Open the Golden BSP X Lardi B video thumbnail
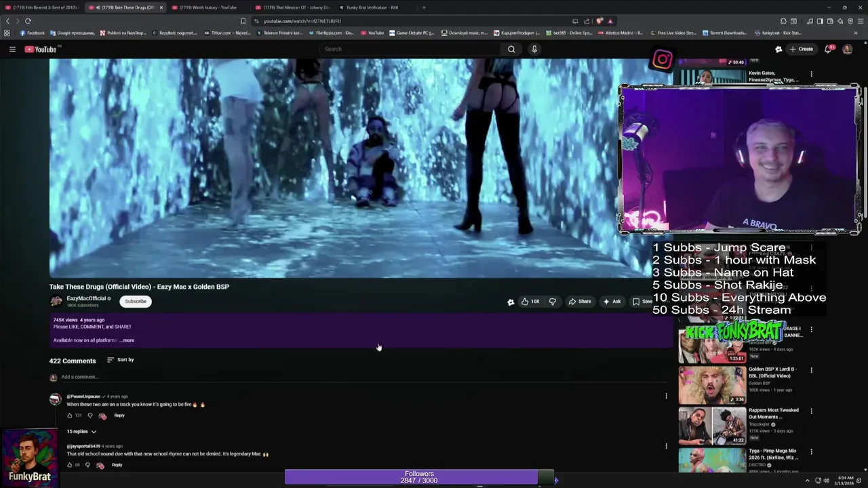This screenshot has height=488, width=868. [x=712, y=385]
